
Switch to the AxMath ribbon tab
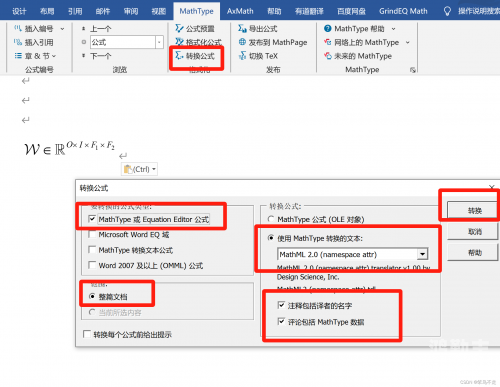pos(240,11)
